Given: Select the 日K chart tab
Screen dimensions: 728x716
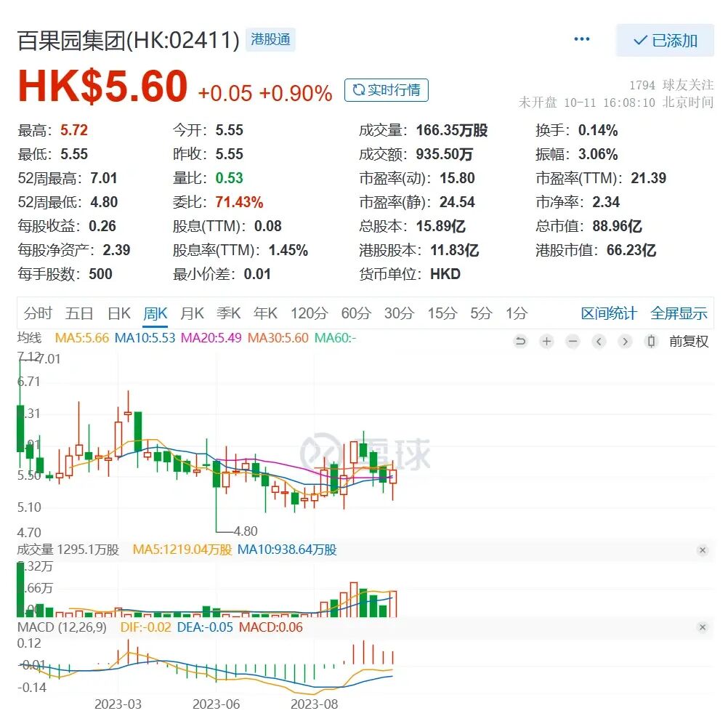Looking at the screenshot, I should tap(119, 313).
